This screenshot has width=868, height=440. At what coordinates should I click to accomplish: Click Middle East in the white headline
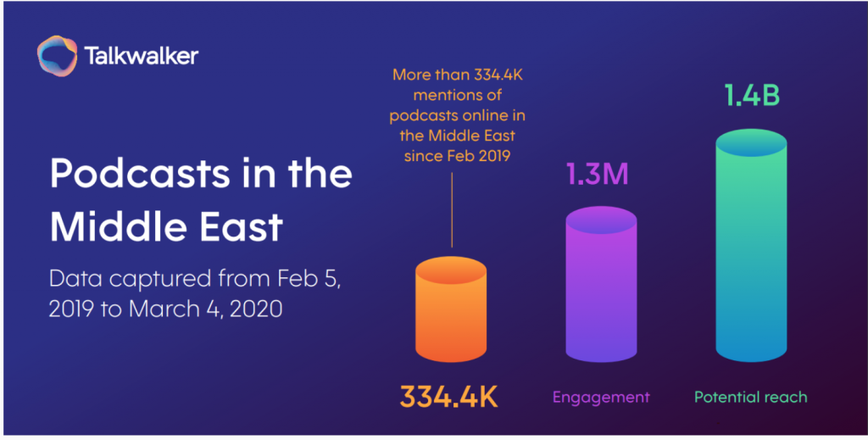165,227
